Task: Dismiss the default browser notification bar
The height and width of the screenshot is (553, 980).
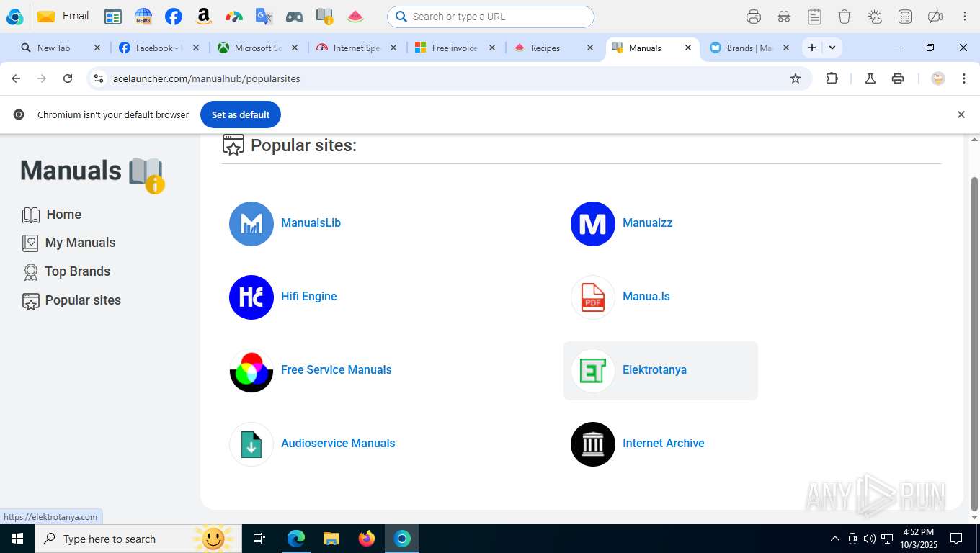Action: click(961, 114)
